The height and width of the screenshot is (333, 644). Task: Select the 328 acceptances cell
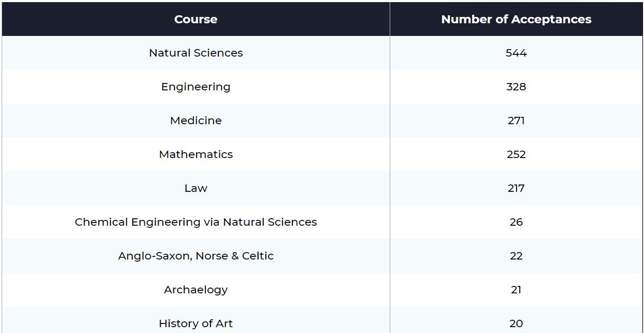pyautogui.click(x=516, y=87)
